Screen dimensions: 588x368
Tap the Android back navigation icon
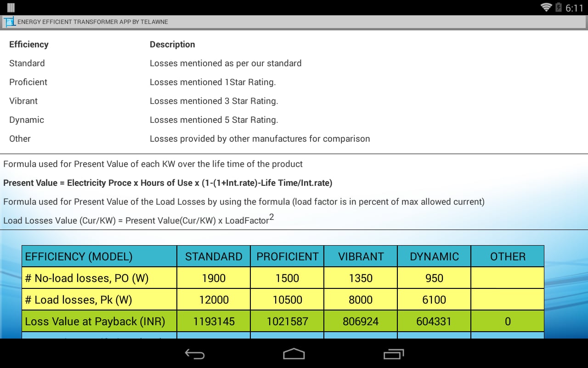click(194, 354)
